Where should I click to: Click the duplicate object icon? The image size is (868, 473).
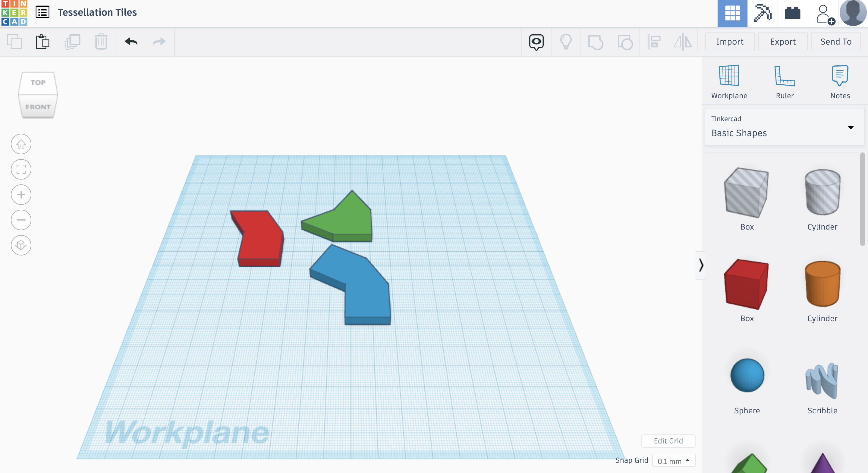coord(72,41)
